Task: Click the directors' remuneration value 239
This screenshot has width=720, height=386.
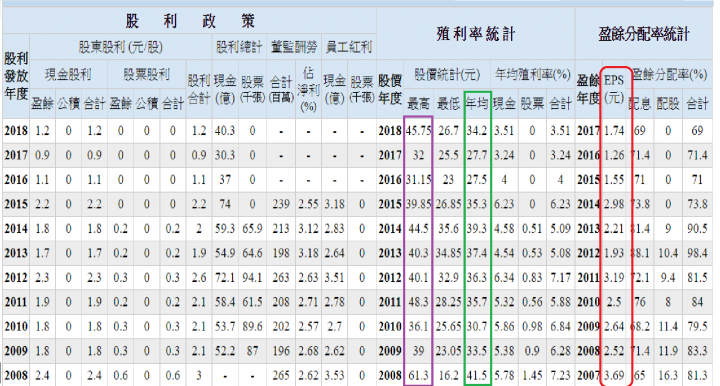Action: pyautogui.click(x=281, y=204)
